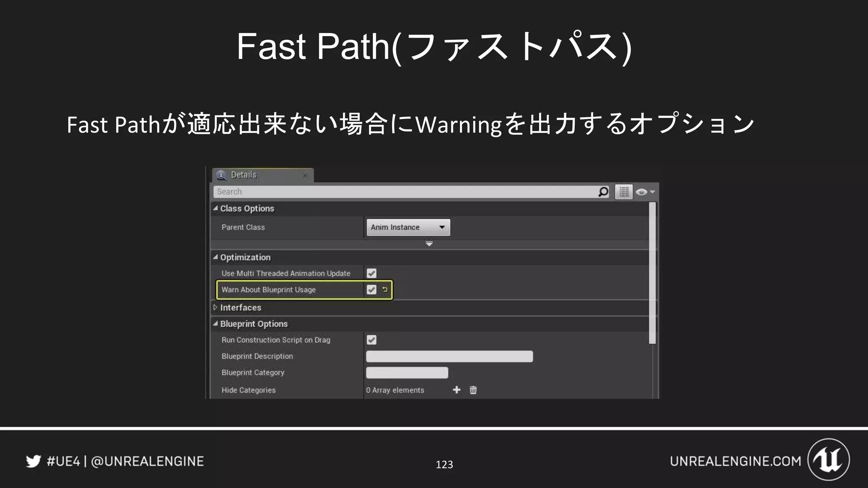The image size is (868, 488).
Task: Click the 0 Array elements text
Action: pyautogui.click(x=395, y=390)
